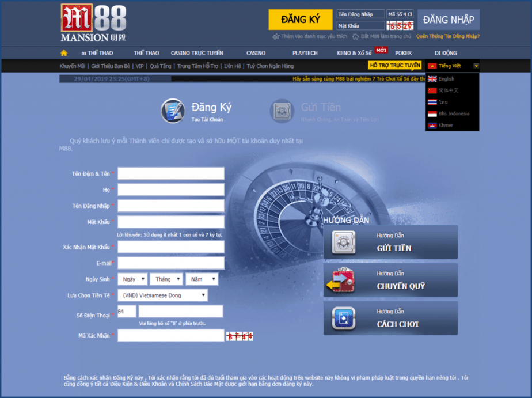
Task: Click the form's Tên Đăng Nhập input
Action: (x=171, y=206)
